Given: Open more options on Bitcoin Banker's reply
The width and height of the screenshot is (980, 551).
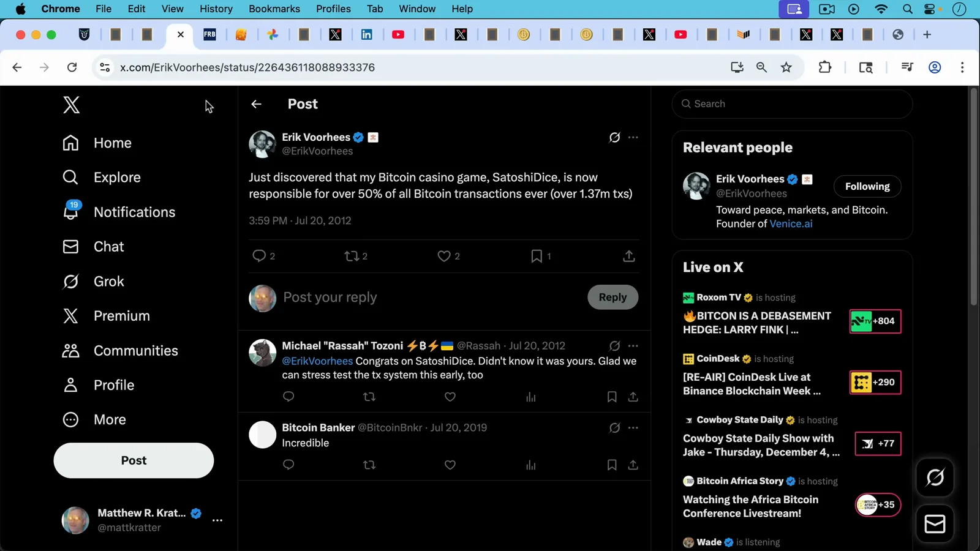Looking at the screenshot, I should click(633, 427).
